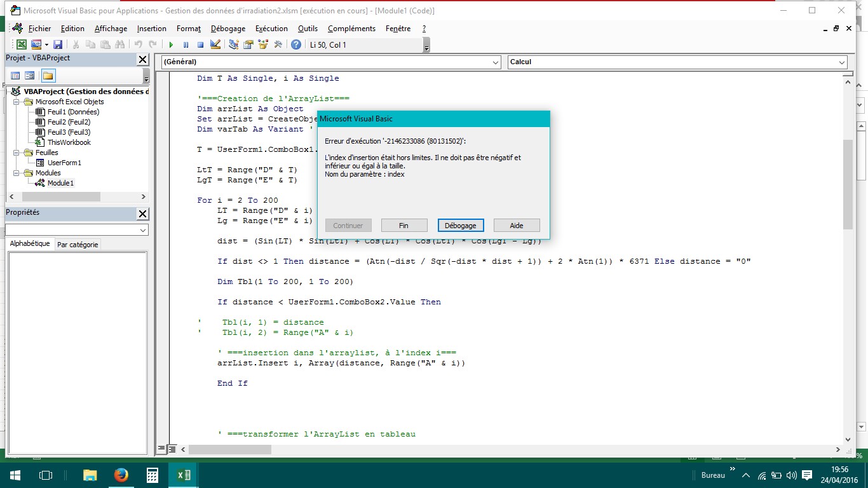Open Calculator from the taskbar

(x=153, y=475)
